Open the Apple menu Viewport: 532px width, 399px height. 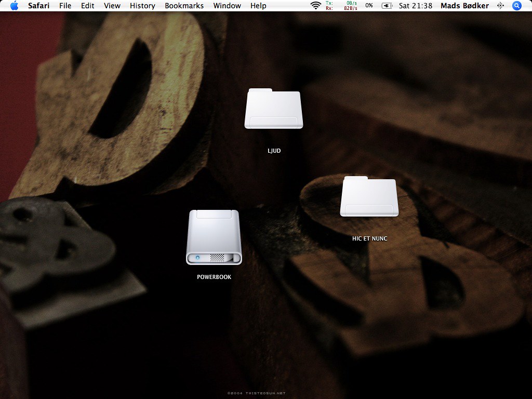[x=14, y=6]
